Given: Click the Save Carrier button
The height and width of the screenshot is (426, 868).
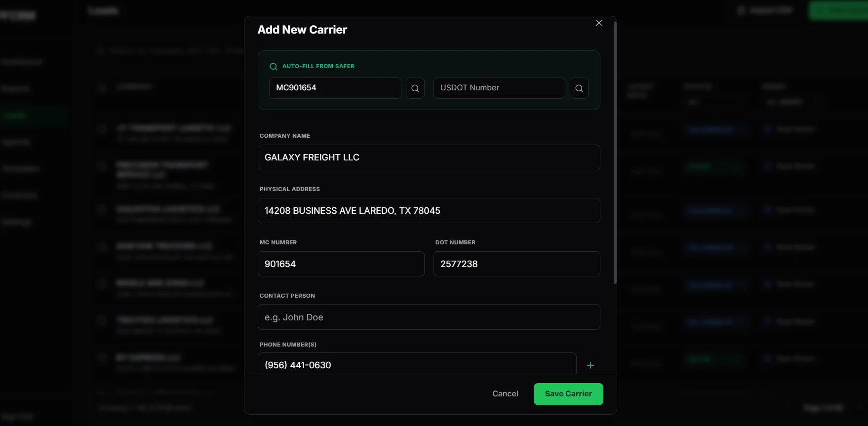Looking at the screenshot, I should coord(568,394).
